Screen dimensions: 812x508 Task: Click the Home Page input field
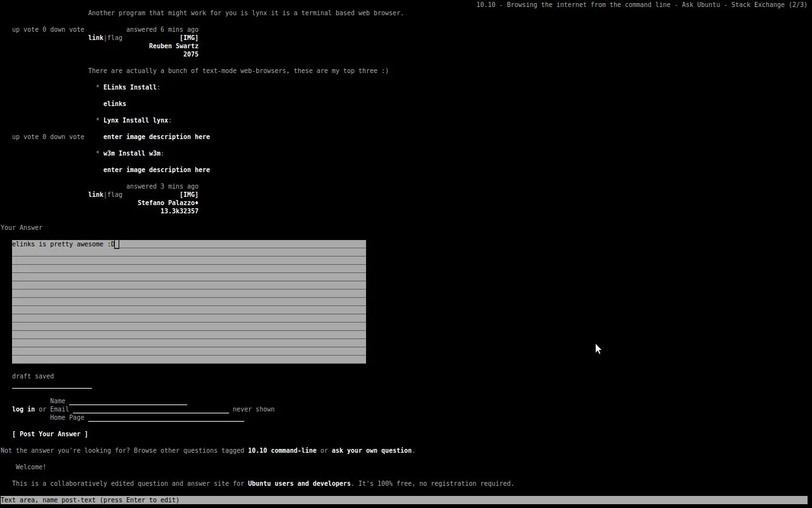pos(166,417)
